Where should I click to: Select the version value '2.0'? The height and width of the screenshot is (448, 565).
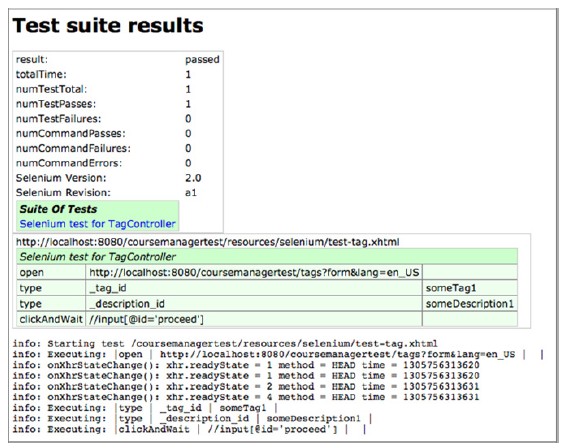tap(193, 178)
